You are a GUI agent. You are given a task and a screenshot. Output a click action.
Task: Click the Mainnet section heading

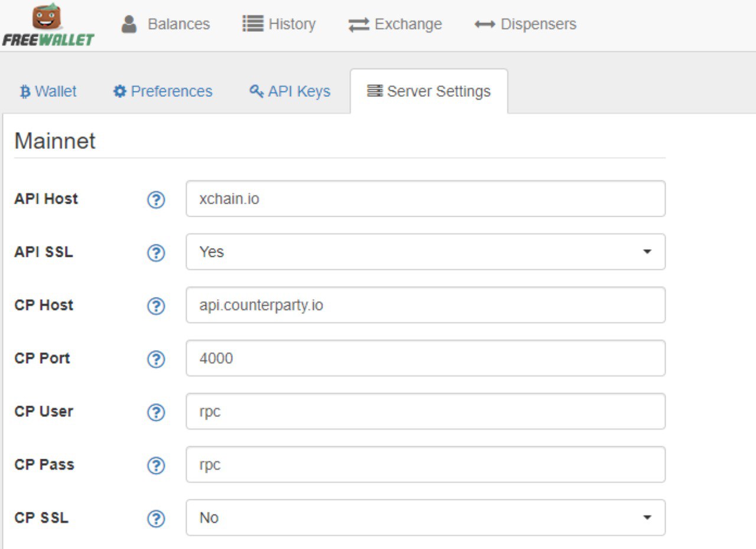(55, 141)
